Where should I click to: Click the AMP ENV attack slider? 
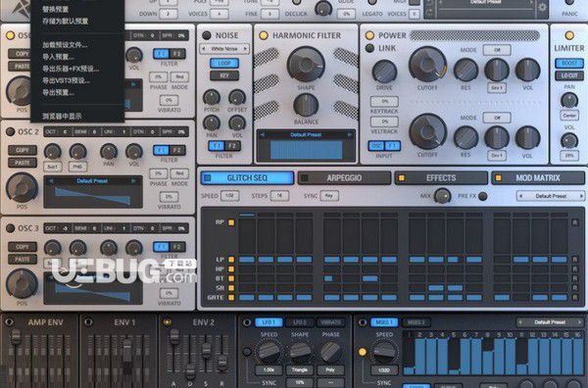tap(16, 337)
